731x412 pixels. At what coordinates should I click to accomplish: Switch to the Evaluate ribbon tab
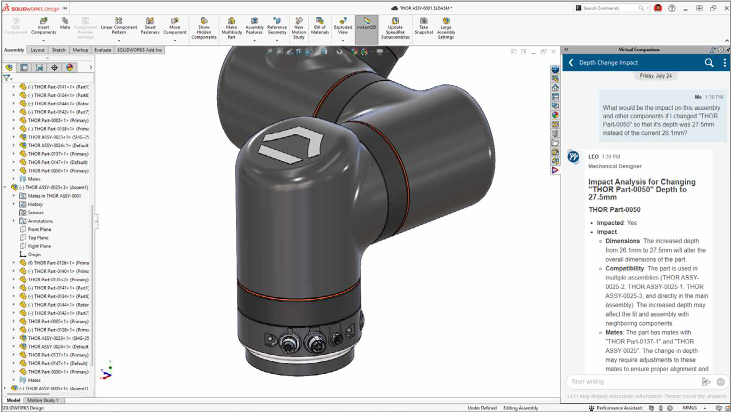click(103, 50)
